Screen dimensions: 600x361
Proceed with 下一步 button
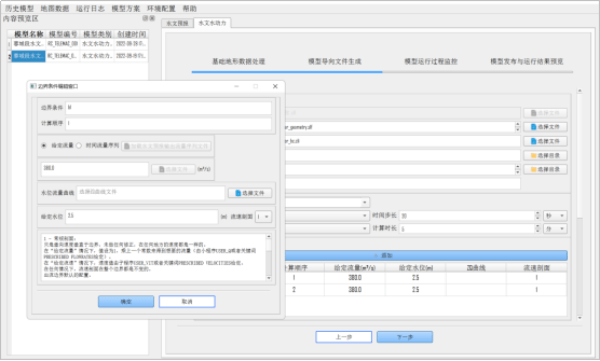[x=405, y=337]
